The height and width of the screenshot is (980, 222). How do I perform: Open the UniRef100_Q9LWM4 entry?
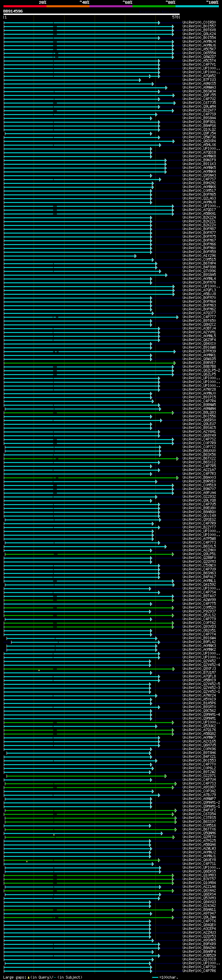coord(199,106)
